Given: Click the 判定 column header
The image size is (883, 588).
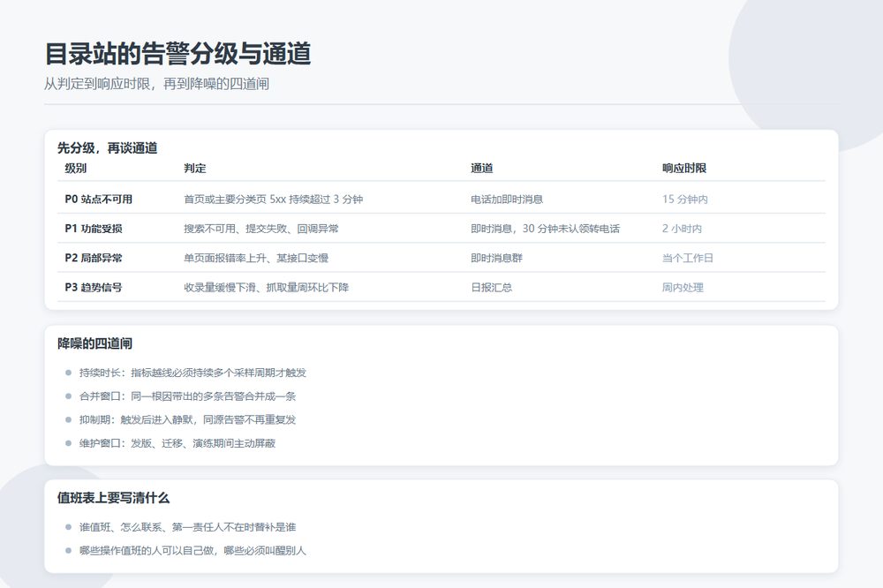Looking at the screenshot, I should (195, 168).
